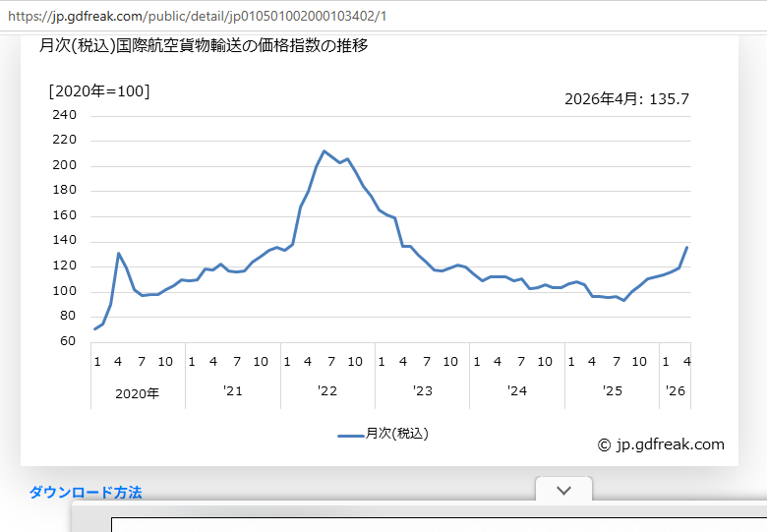Click the 200 y-axis value
The height and width of the screenshot is (532, 767).
[x=65, y=165]
